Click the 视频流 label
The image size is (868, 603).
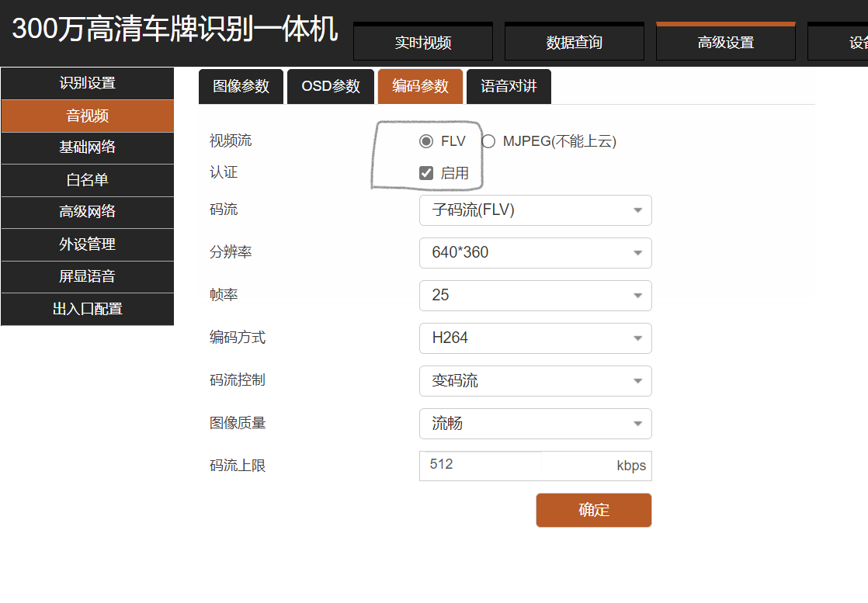point(231,140)
